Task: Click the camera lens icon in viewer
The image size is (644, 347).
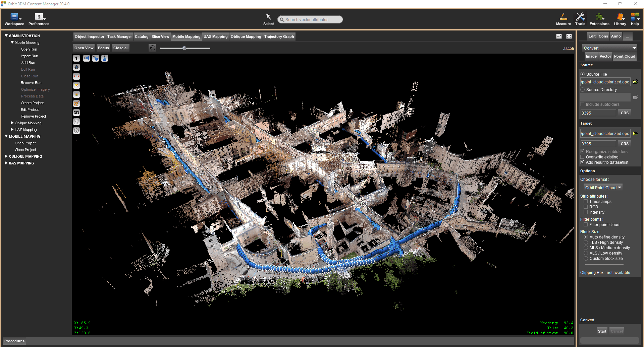Action: click(x=76, y=67)
